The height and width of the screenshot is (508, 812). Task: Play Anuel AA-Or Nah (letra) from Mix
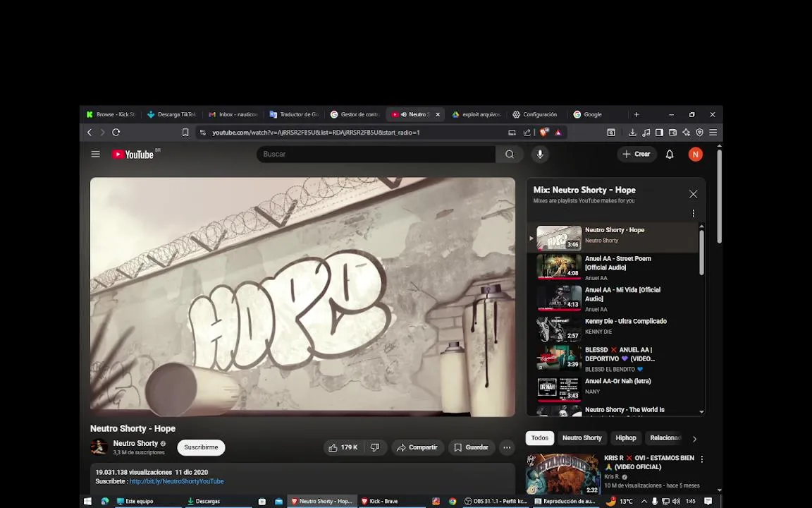(x=613, y=388)
